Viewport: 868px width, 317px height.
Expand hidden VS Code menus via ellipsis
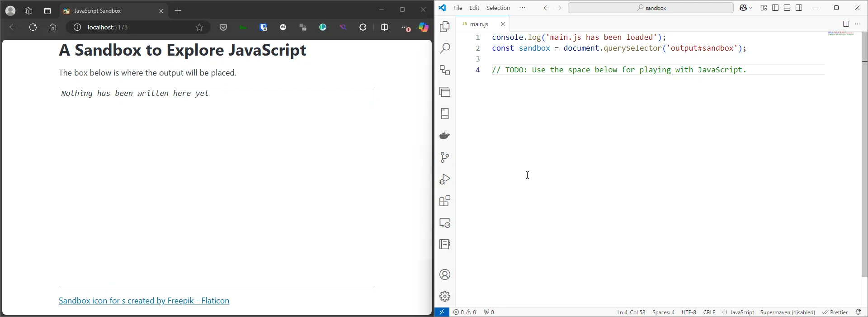523,8
